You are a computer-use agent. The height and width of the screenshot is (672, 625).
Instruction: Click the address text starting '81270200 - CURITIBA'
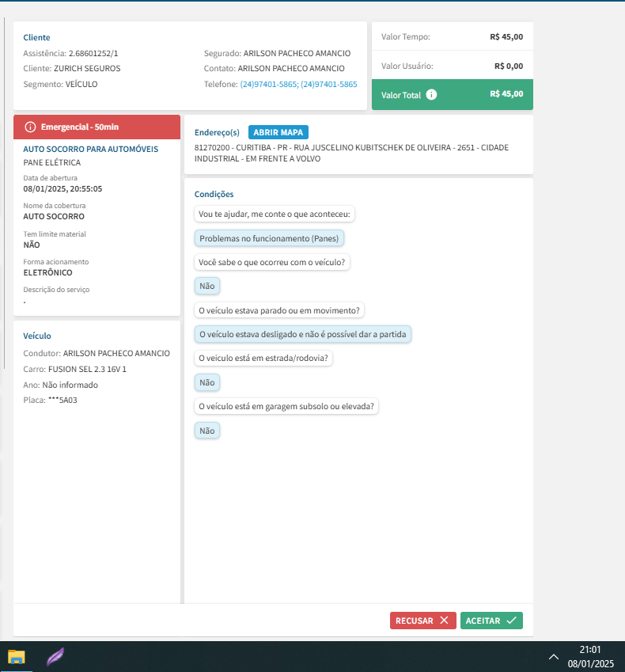pyautogui.click(x=351, y=153)
